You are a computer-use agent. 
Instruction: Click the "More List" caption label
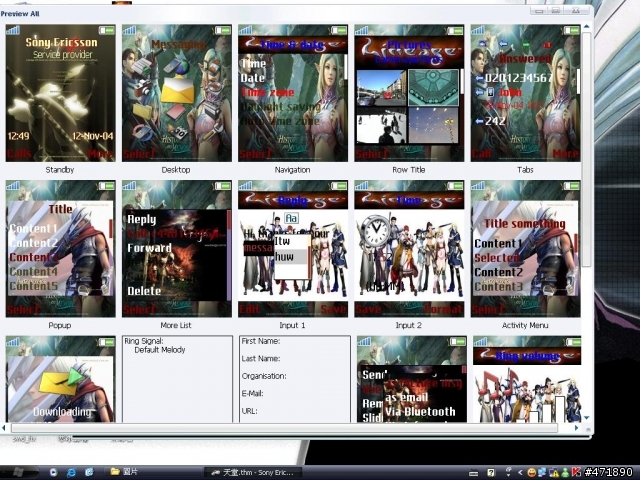coord(176,325)
